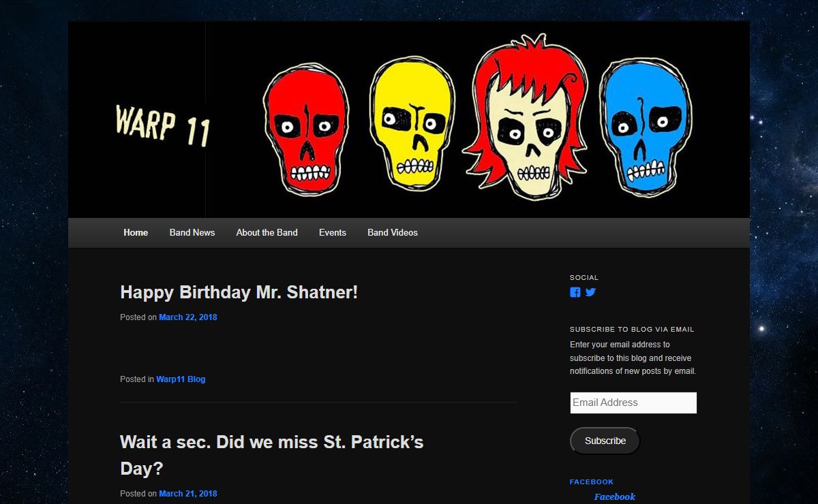Open About the Band page
Viewport: 818px width, 504px height.
click(x=267, y=232)
